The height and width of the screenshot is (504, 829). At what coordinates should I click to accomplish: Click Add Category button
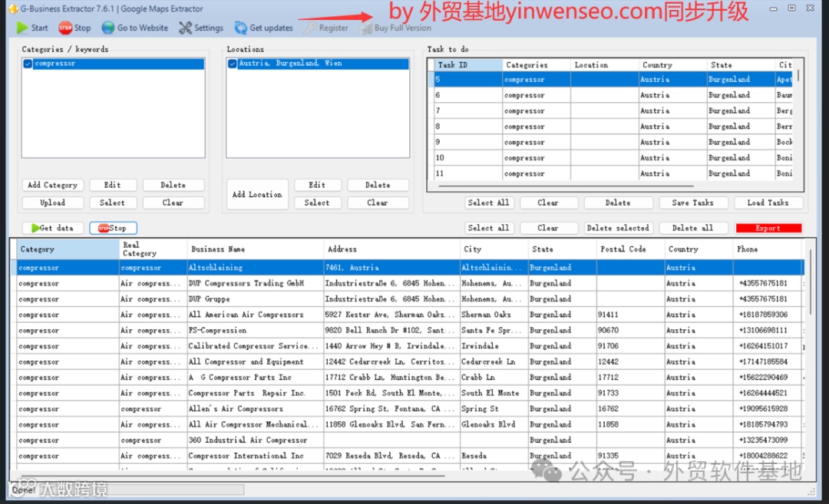click(52, 185)
